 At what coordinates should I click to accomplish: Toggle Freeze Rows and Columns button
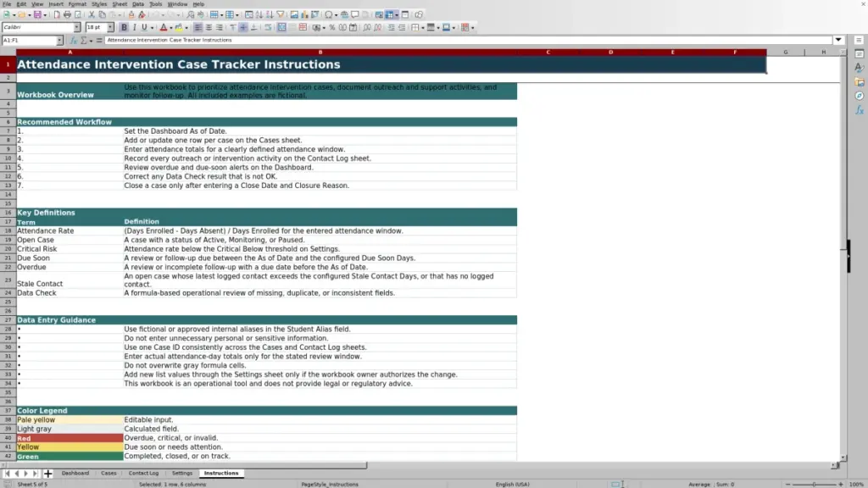pos(388,15)
